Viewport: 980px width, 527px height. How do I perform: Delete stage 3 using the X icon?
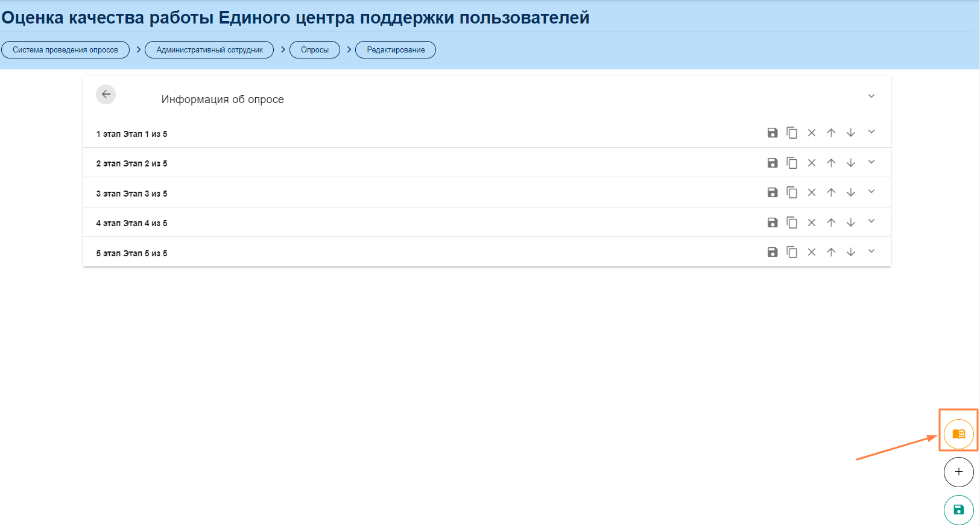coord(812,192)
